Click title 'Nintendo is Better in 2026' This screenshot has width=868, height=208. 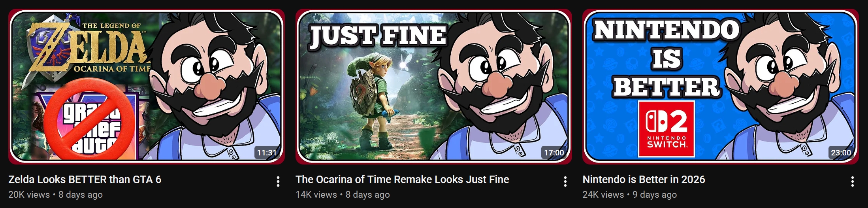pos(644,180)
